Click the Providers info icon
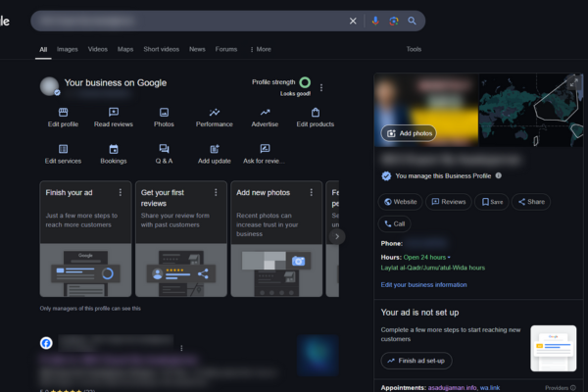Viewport: 588px width, 392px height. point(573,388)
